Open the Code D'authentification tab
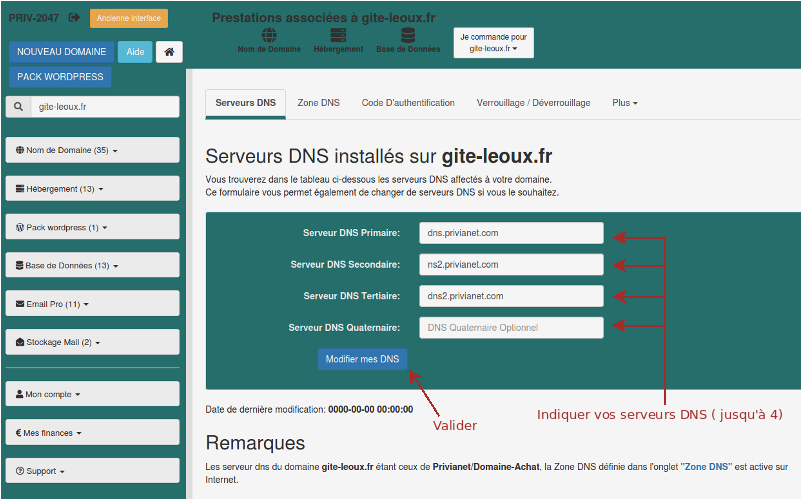This screenshot has height=501, width=803. click(408, 103)
